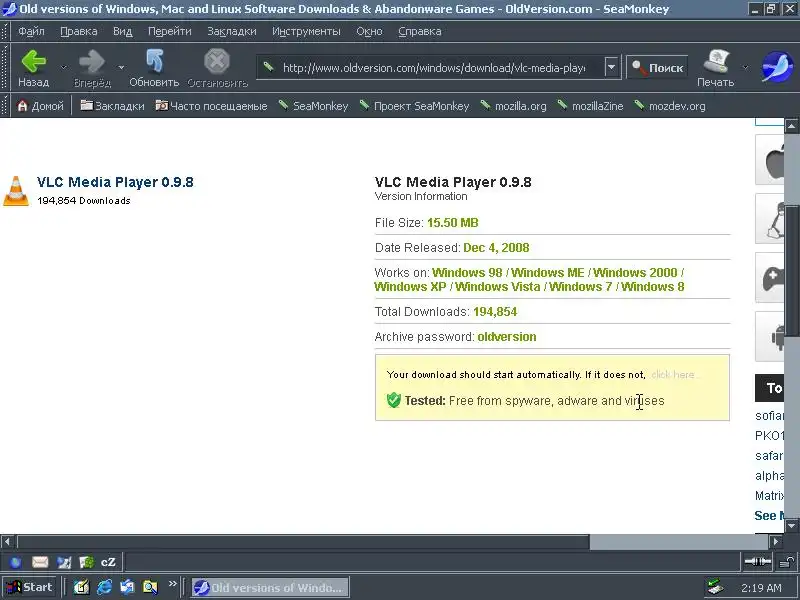Expand the URL bar history dropdown

click(611, 67)
